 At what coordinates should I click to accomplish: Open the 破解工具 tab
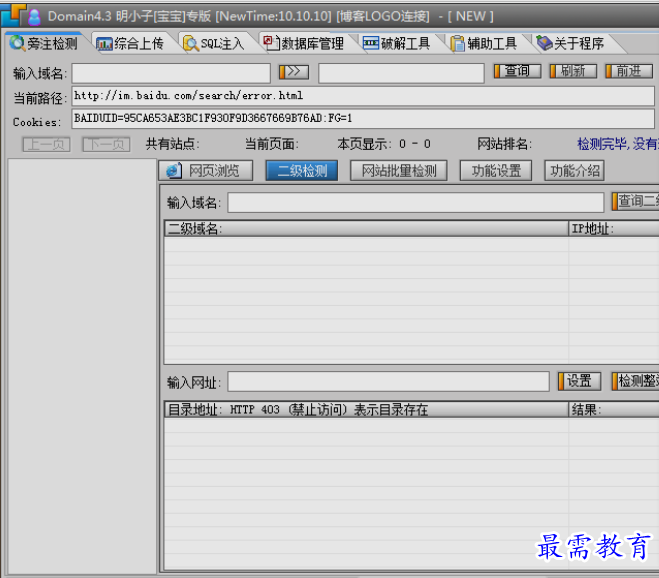[x=397, y=43]
